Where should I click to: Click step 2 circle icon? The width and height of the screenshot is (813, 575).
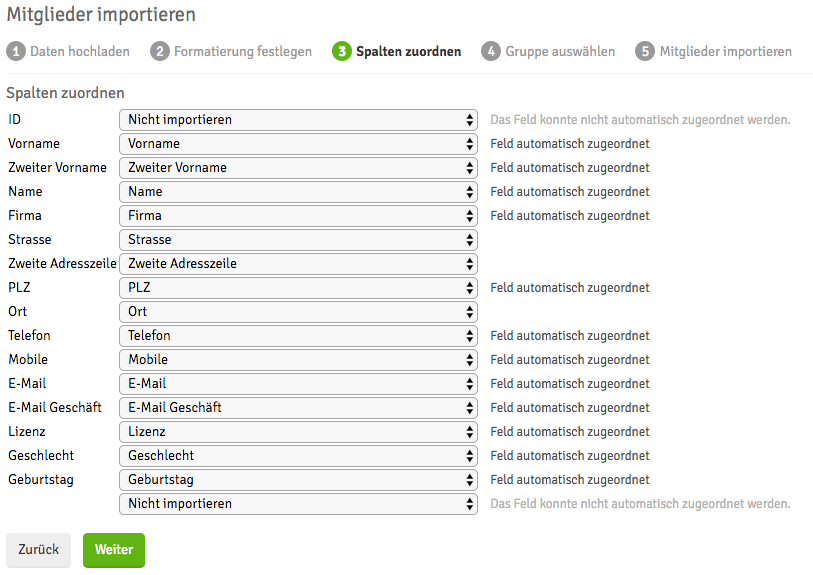[x=160, y=51]
